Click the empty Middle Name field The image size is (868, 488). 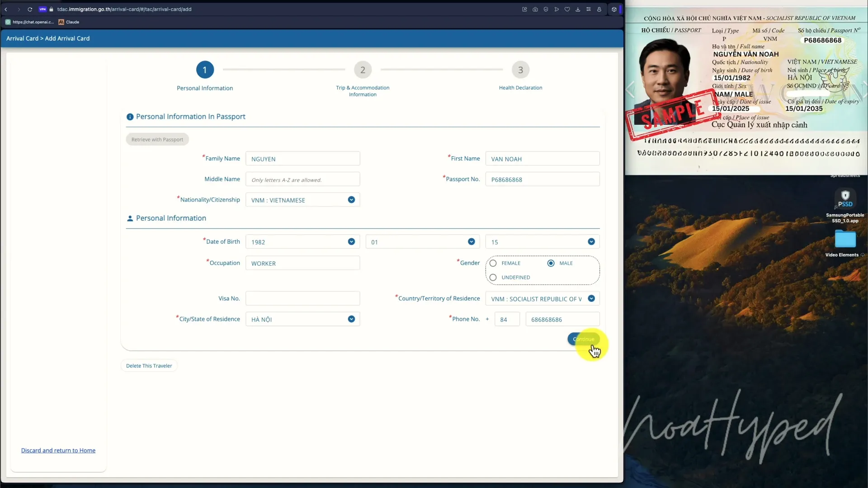point(303,179)
